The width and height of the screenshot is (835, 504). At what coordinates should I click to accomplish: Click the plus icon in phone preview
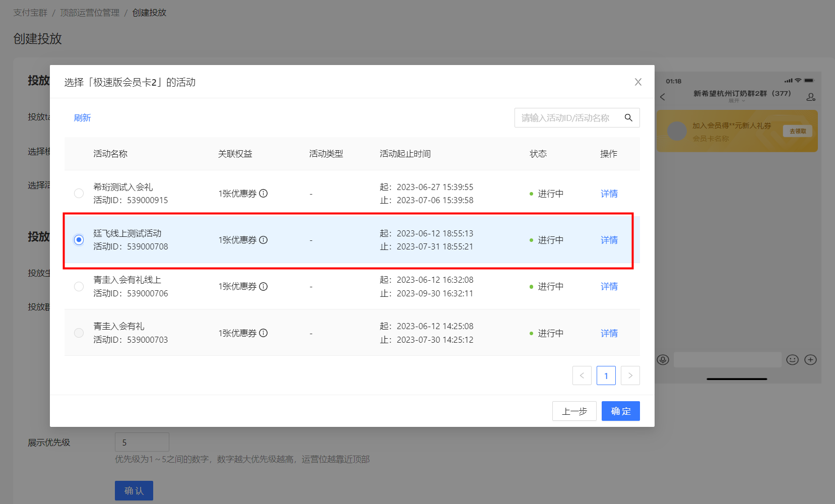(x=810, y=360)
